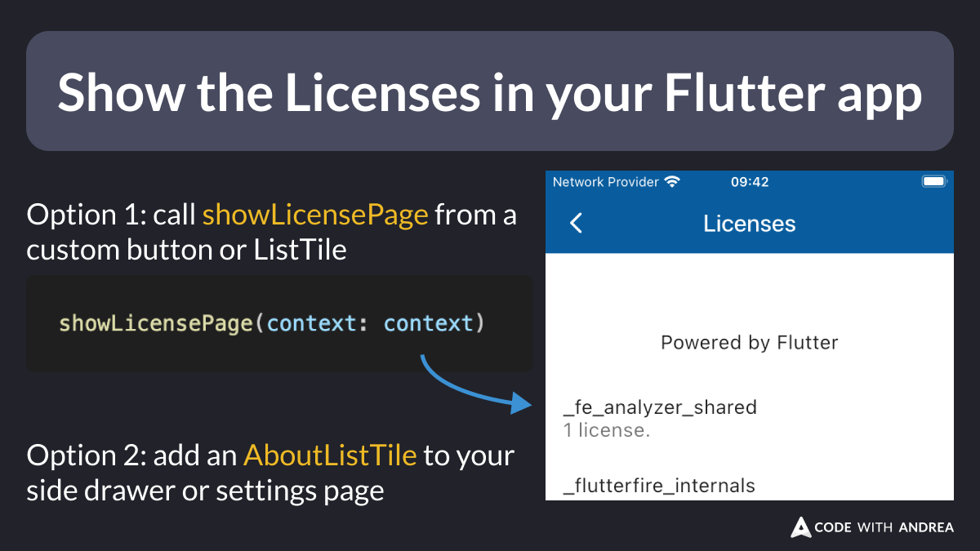Select the Wi-Fi signal icon in the status bar
The width and height of the screenshot is (980, 551).
pyautogui.click(x=674, y=181)
